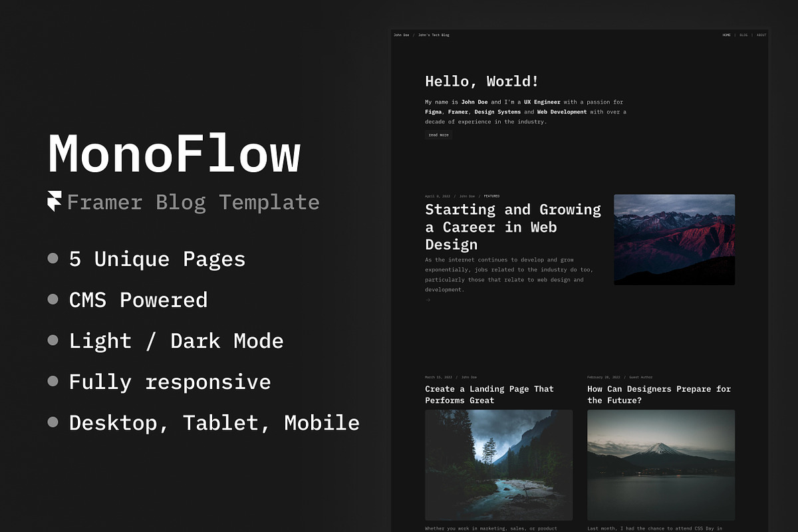Click the 'March 15, 2022' post date

439,377
